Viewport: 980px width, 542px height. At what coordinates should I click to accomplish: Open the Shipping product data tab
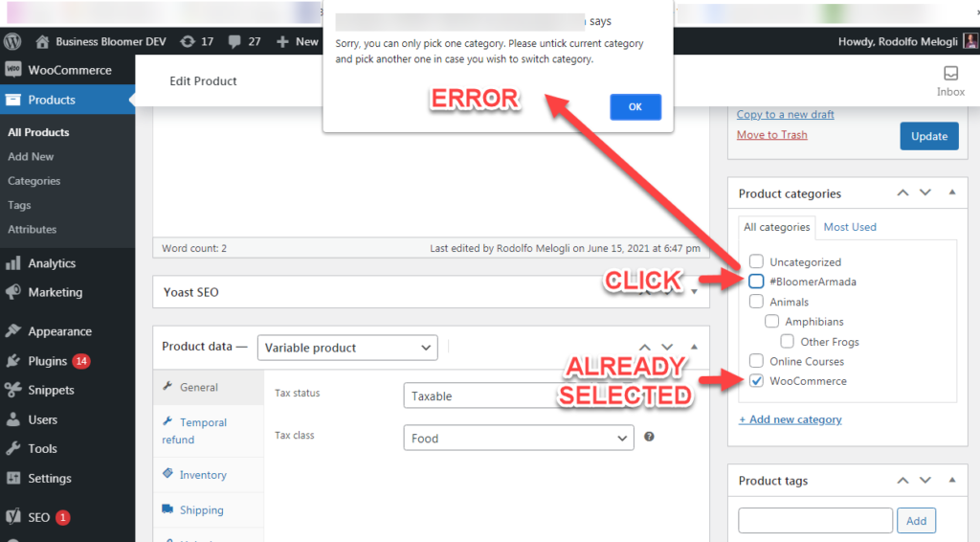pyautogui.click(x=209, y=510)
